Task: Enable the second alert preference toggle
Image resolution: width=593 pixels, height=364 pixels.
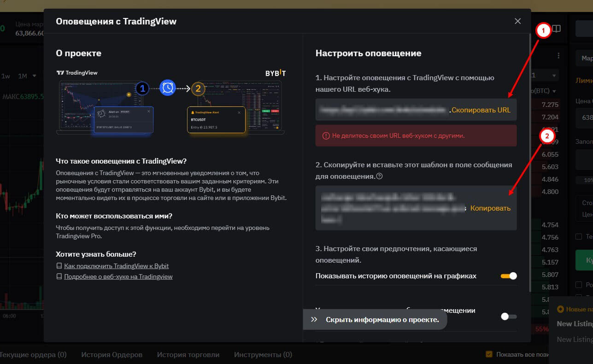Action: [509, 317]
